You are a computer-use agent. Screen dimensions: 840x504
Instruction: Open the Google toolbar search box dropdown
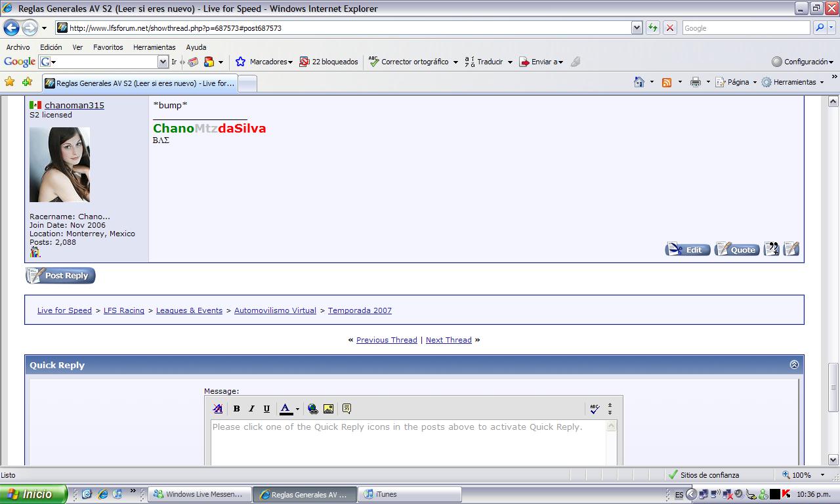pyautogui.click(x=163, y=62)
